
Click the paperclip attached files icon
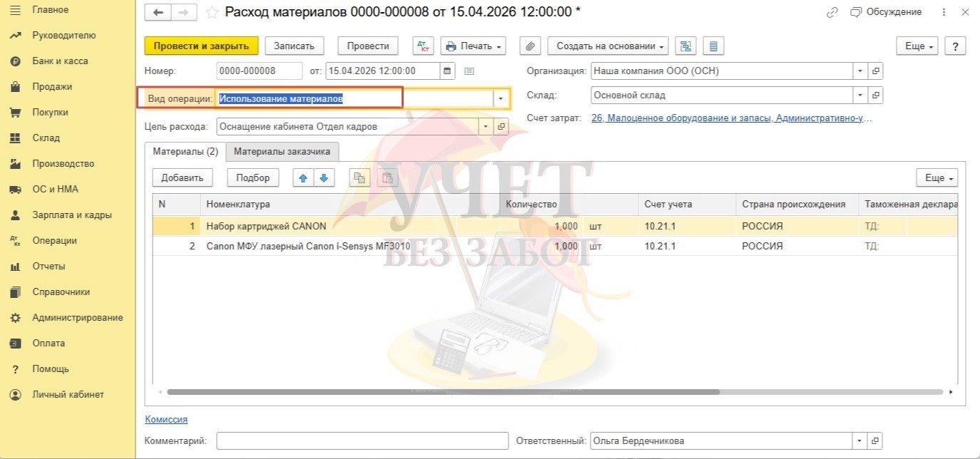529,46
